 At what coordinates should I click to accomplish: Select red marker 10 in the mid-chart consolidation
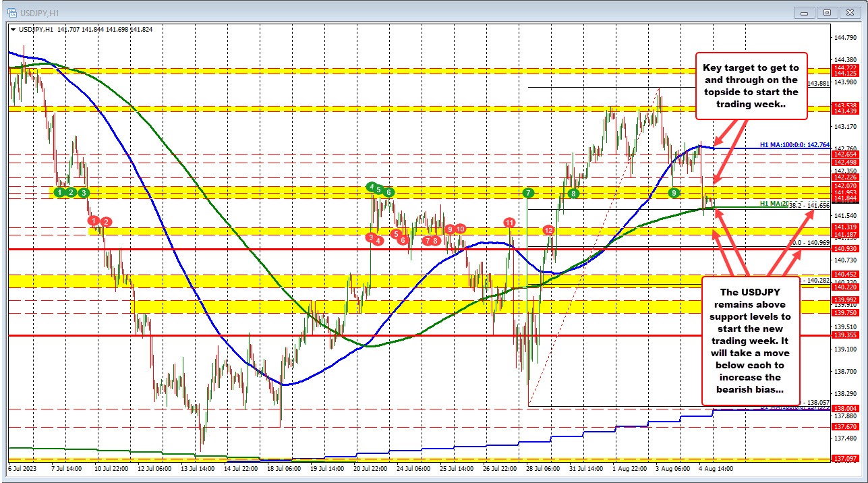[461, 229]
